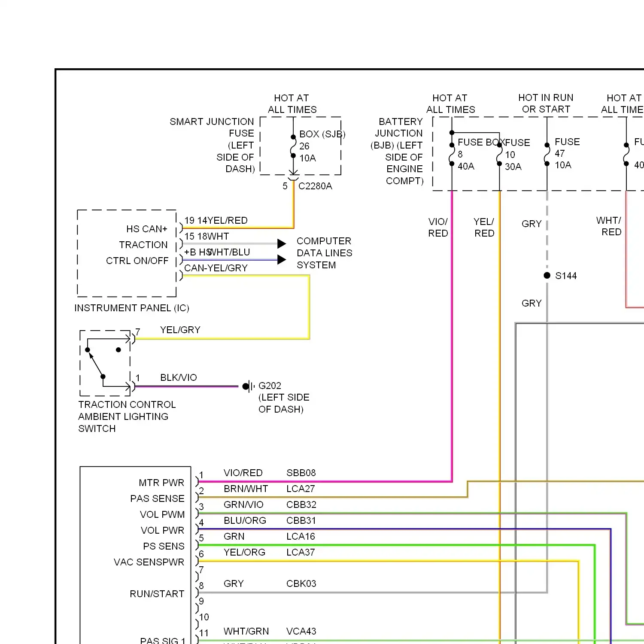Viewport: 644px width, 644px height.
Task: Click the GRN wire label at pin 5
Action: tap(234, 536)
